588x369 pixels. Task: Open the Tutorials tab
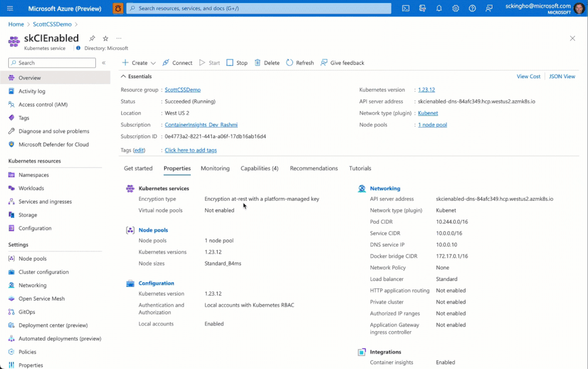click(x=360, y=168)
